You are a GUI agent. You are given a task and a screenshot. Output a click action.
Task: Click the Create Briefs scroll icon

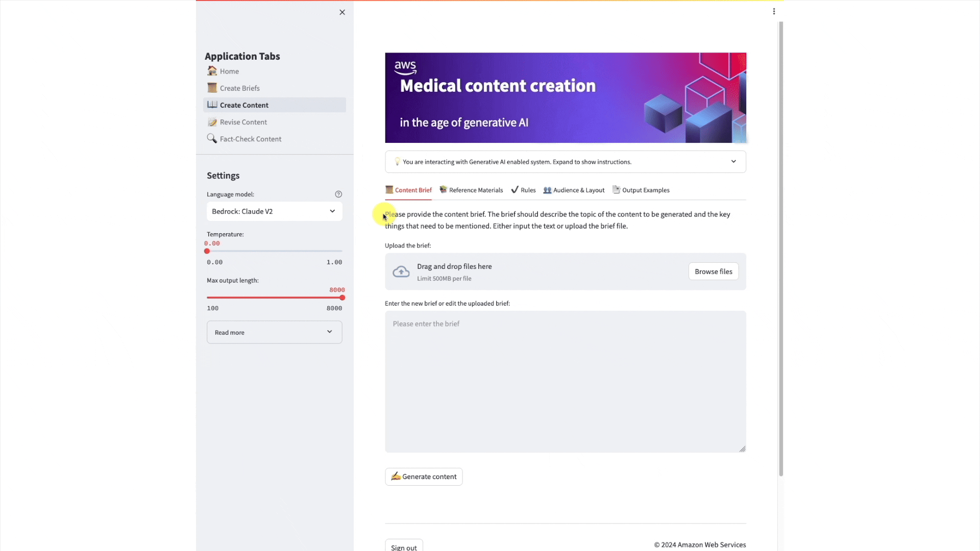coord(212,88)
